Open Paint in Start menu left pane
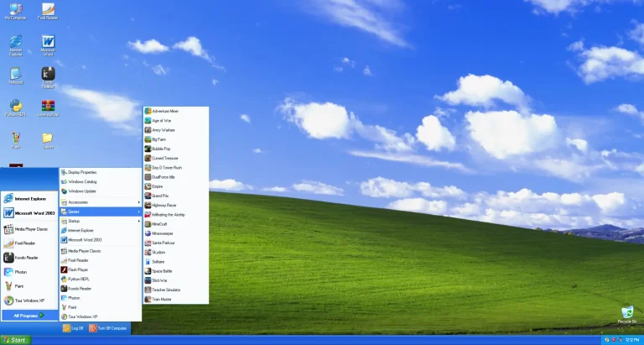The image size is (644, 345). click(x=29, y=286)
